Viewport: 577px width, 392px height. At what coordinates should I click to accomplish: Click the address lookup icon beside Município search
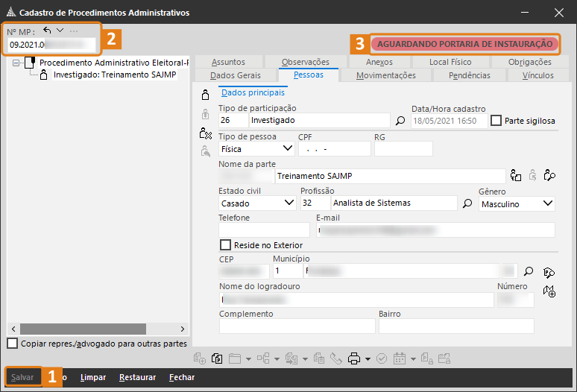point(549,273)
